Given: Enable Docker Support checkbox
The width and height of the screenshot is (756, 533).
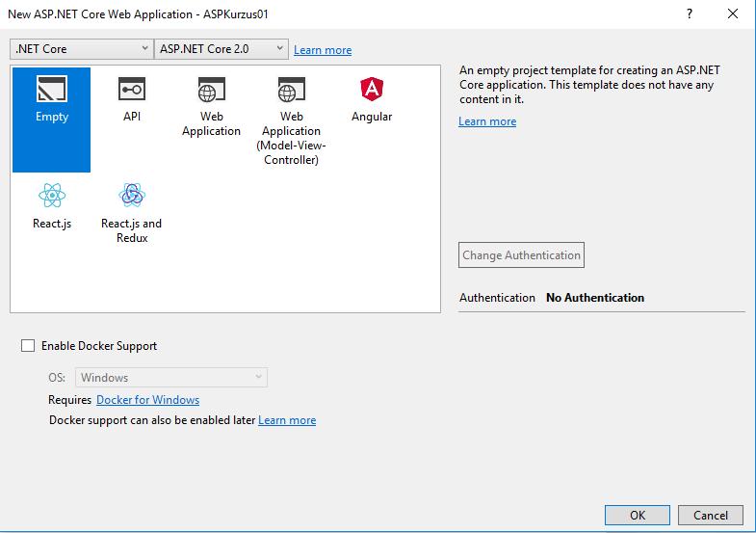Looking at the screenshot, I should click(28, 345).
